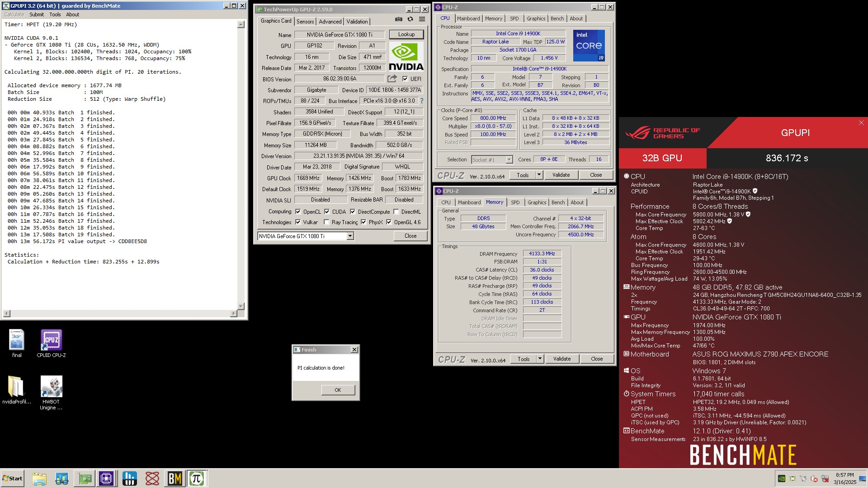The image size is (868, 488).
Task: Open the Tools menu in GPUPI
Action: tap(55, 14)
